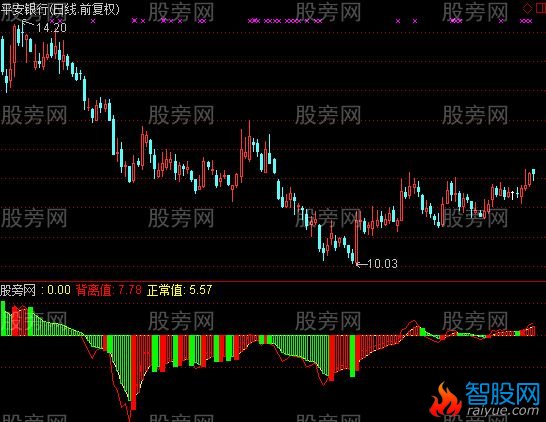The height and width of the screenshot is (422, 546).
Task: Click the red square window icon at top right
Action: (x=541, y=8)
